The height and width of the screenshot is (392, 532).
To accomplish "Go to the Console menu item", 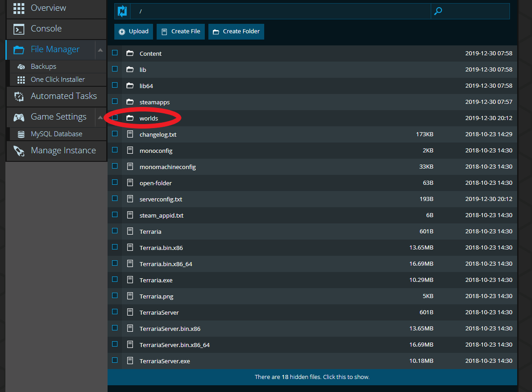I will (56, 29).
